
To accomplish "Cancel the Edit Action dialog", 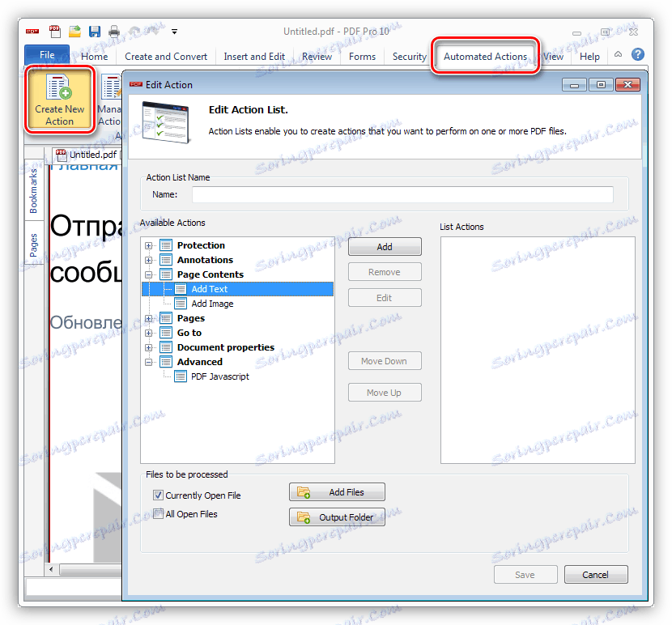I will coord(596,575).
